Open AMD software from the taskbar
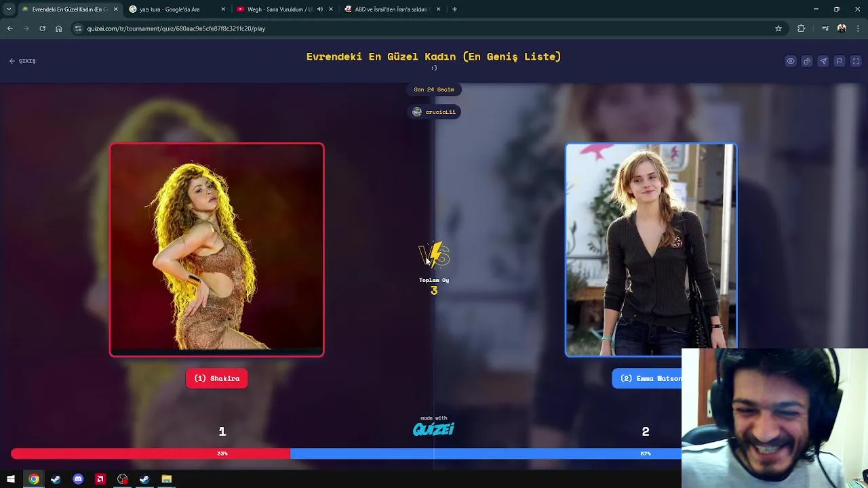The width and height of the screenshot is (868, 488). [100, 479]
